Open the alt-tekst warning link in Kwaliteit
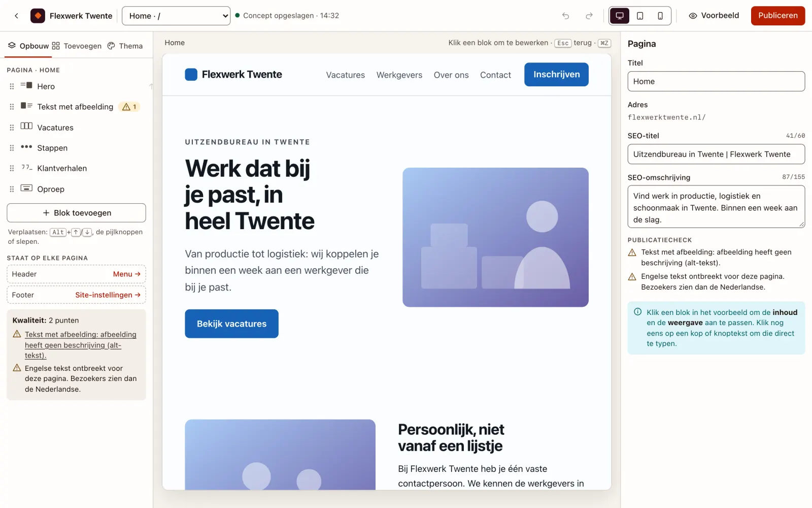Image resolution: width=812 pixels, height=508 pixels. (x=81, y=345)
